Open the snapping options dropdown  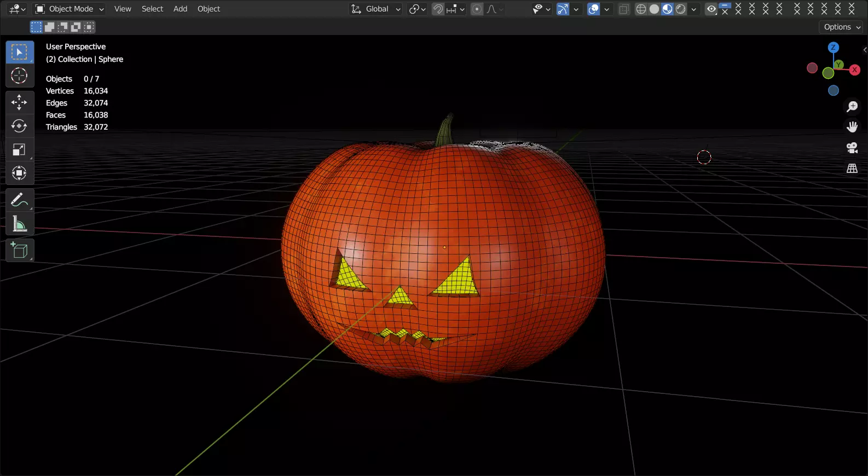[456, 9]
